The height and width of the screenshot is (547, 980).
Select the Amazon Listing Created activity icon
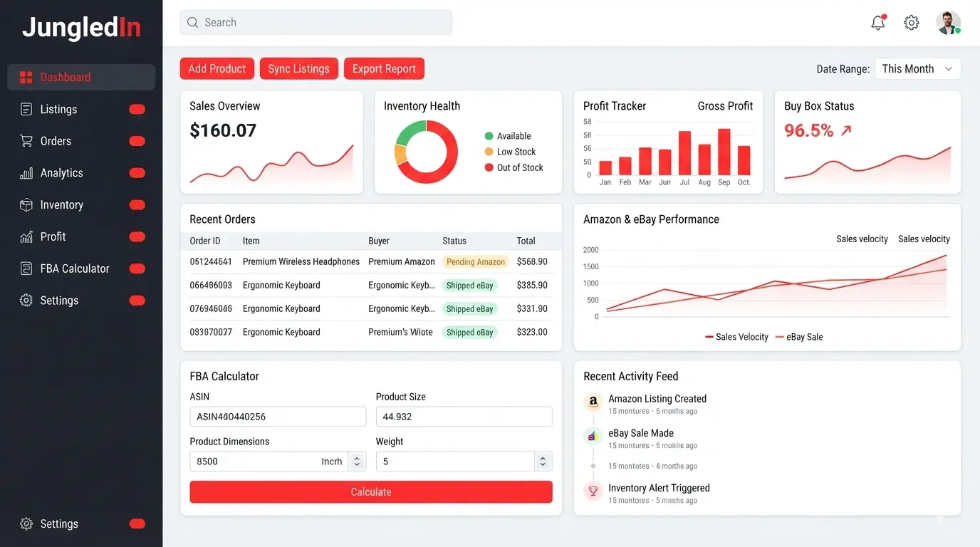(593, 402)
